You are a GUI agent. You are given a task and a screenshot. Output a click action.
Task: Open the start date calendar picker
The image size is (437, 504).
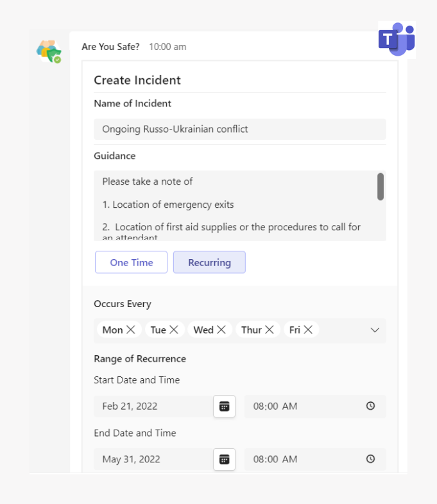pyautogui.click(x=224, y=406)
